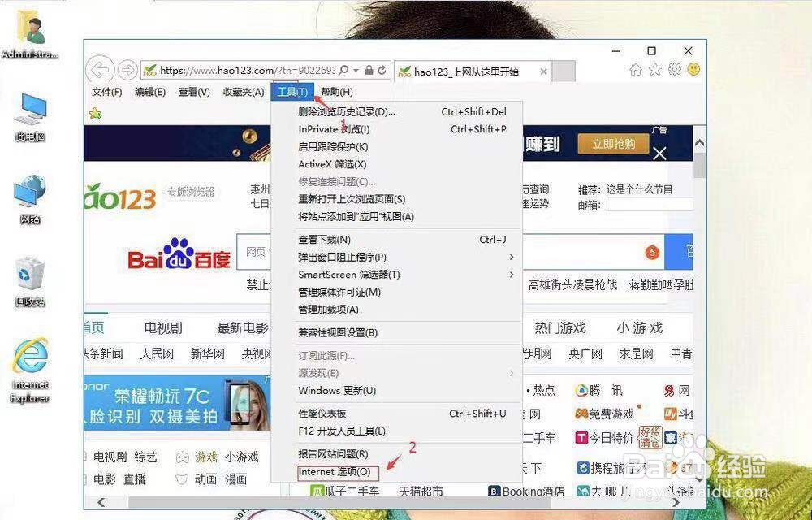Open the gear Tools icon
This screenshot has width=812, height=520.
(x=674, y=69)
